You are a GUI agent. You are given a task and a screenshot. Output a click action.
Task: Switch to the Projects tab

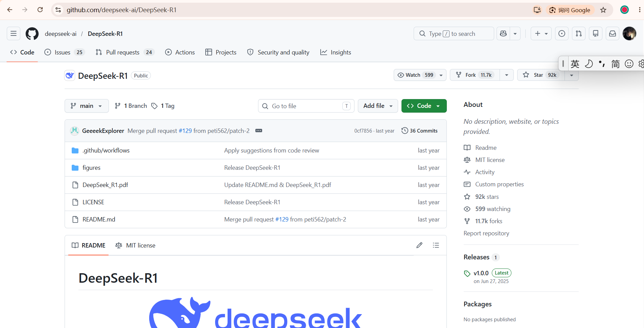(221, 52)
